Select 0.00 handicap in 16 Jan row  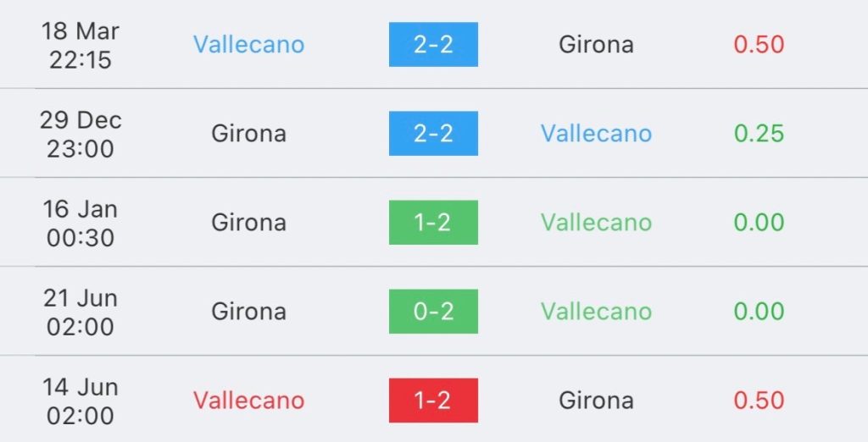(x=759, y=223)
